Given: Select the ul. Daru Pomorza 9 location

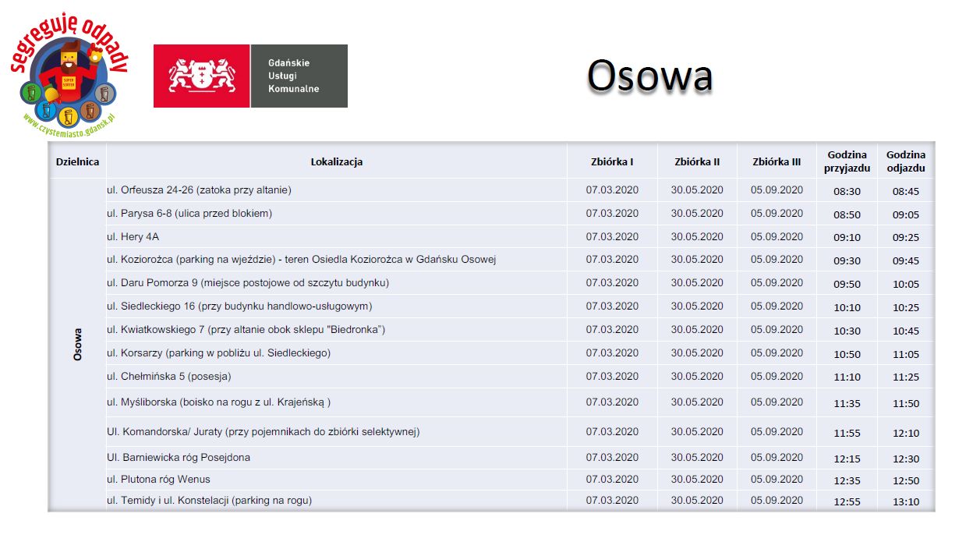Looking at the screenshot, I should pos(247,283).
